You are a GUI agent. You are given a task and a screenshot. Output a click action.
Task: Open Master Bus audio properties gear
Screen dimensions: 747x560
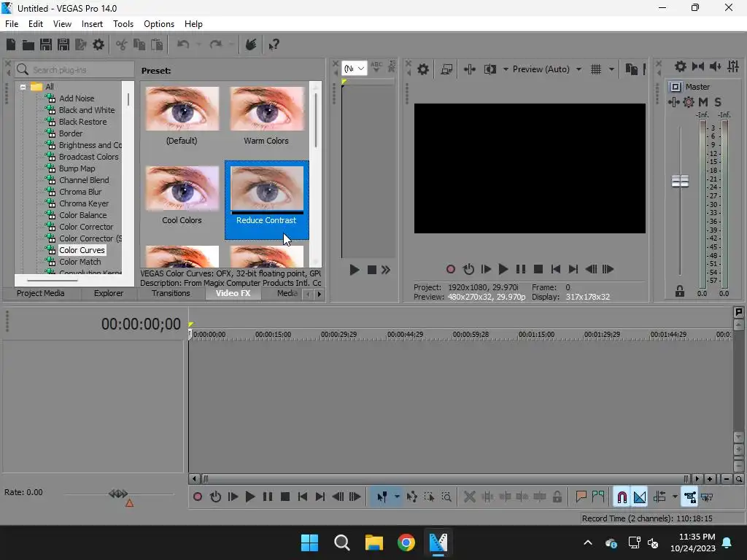(681, 66)
